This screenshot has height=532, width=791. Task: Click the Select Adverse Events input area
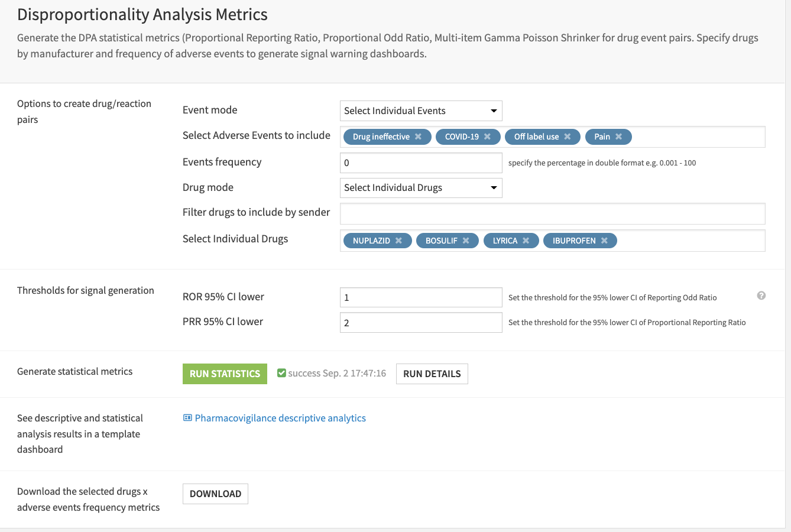click(x=680, y=137)
